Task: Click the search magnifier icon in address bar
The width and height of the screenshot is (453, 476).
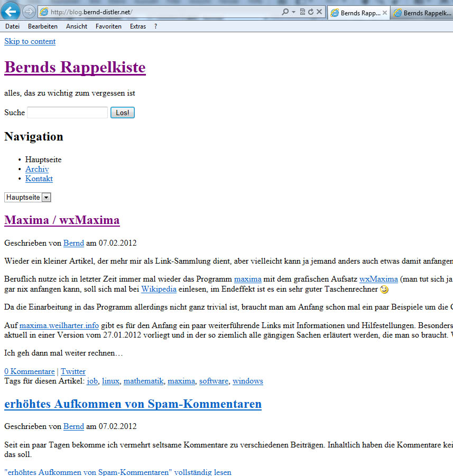Action: coord(285,12)
